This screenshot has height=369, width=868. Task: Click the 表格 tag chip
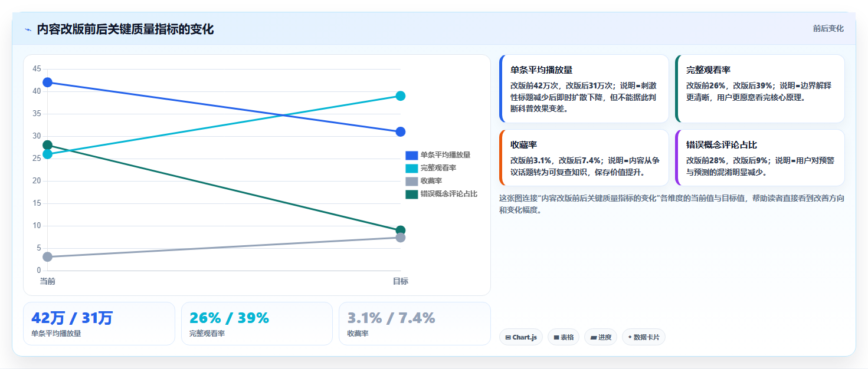coord(564,337)
